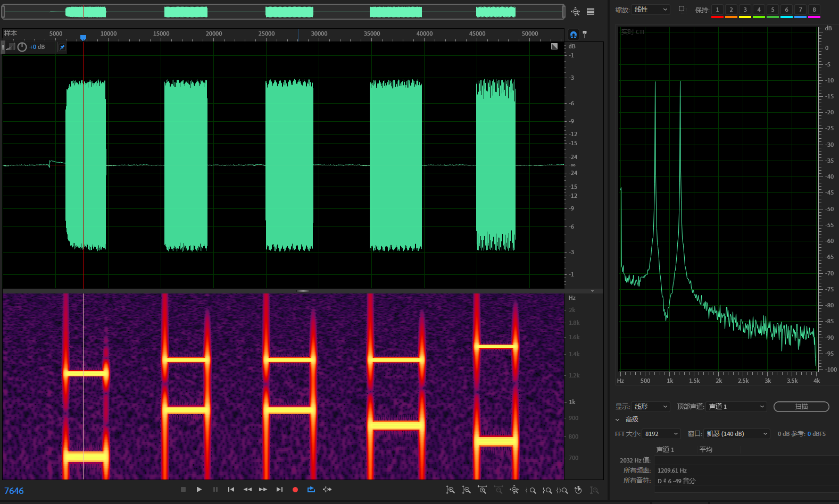Click the current time display 7646
The height and width of the screenshot is (504, 839).
(14, 491)
